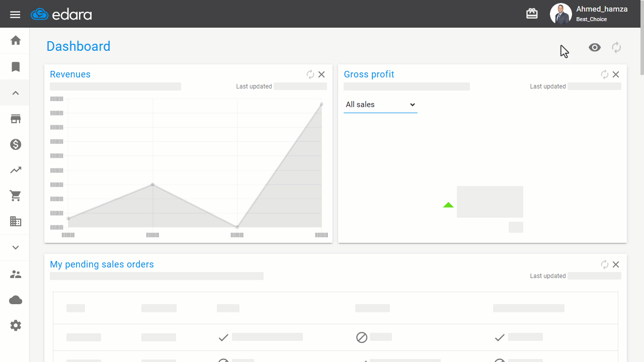
Task: Click My pending sales orders title
Action: (102, 264)
